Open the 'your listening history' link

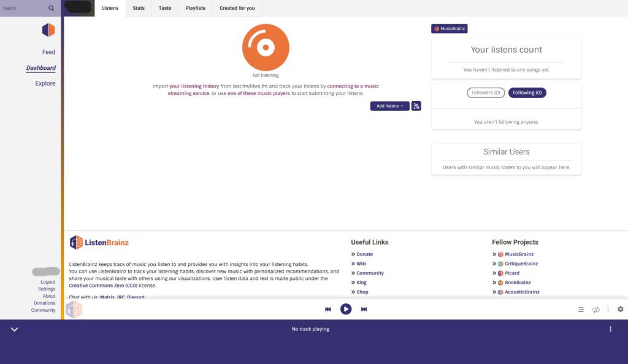click(x=194, y=86)
